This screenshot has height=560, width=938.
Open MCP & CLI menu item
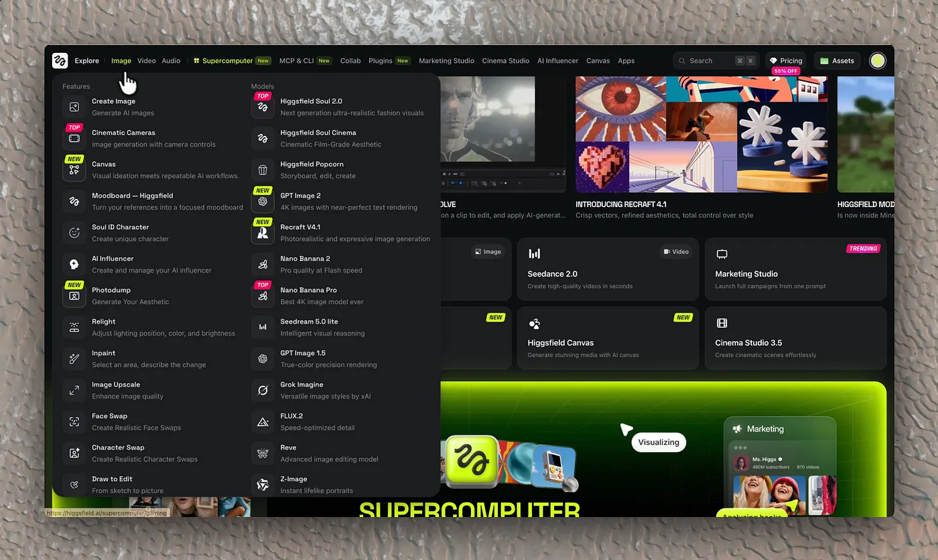(305, 61)
